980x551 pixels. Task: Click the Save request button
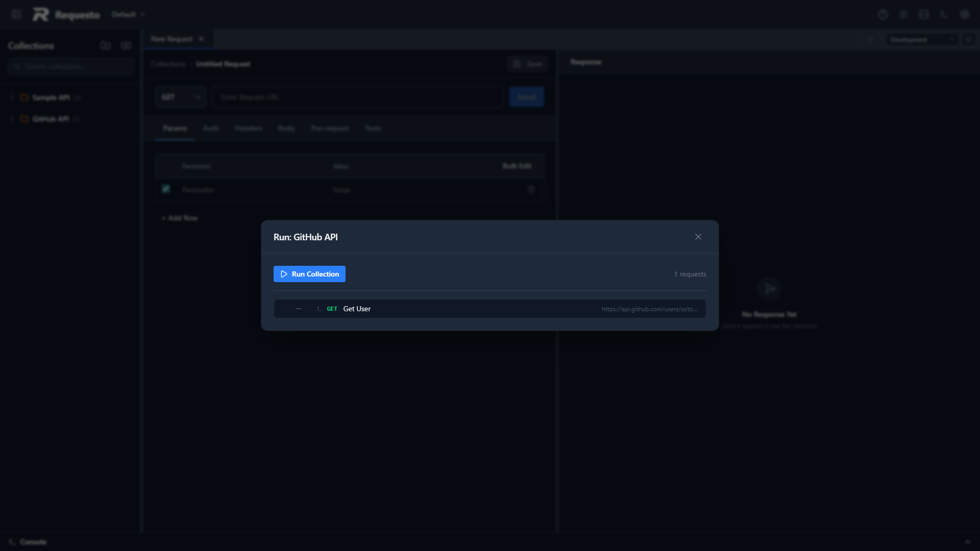[x=528, y=64]
